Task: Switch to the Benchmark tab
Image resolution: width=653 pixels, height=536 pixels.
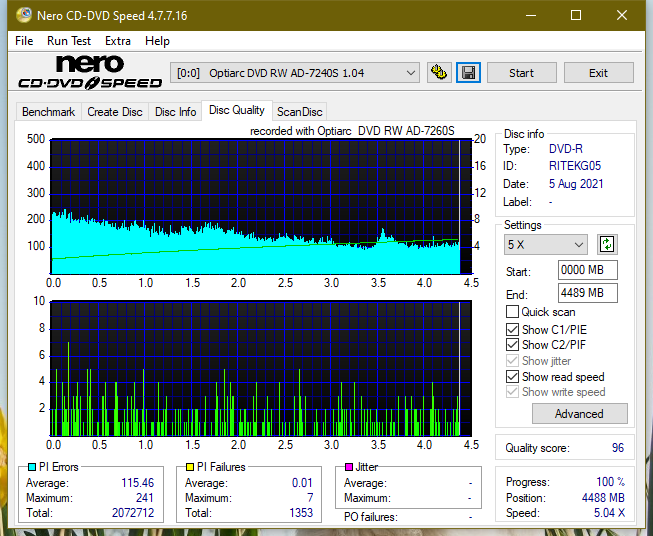Action: click(49, 112)
